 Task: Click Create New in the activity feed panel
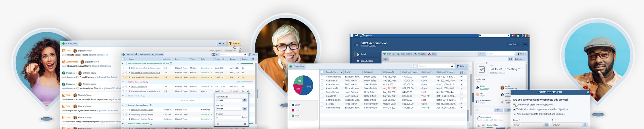coord(70,44)
